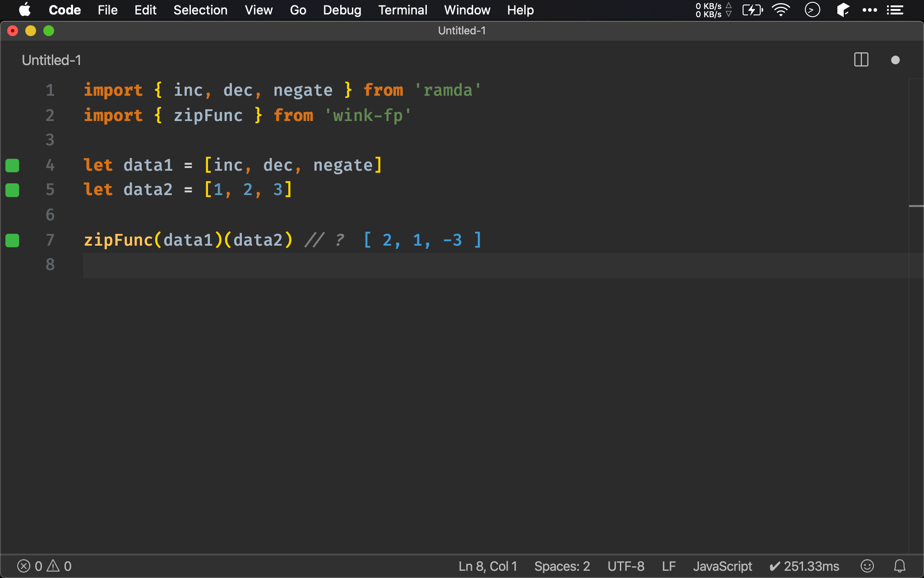924x578 pixels.
Task: Click the cube-shaped menu bar icon
Action: coord(842,10)
